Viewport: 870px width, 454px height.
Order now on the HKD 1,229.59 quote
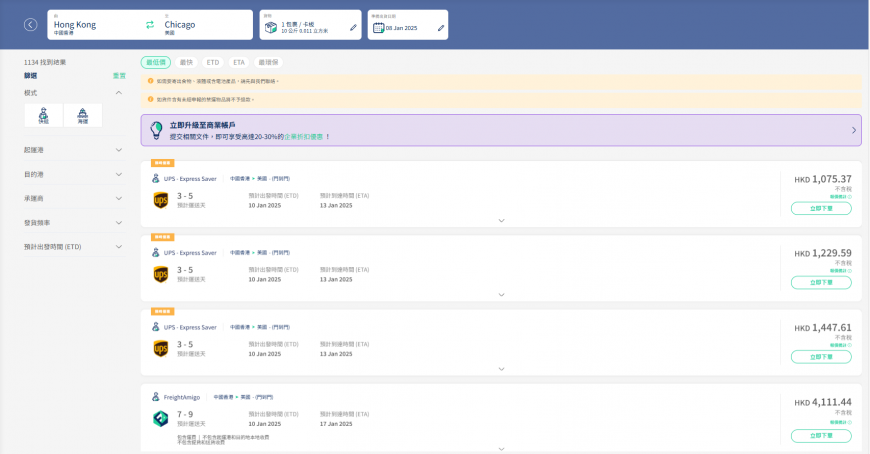pos(821,283)
